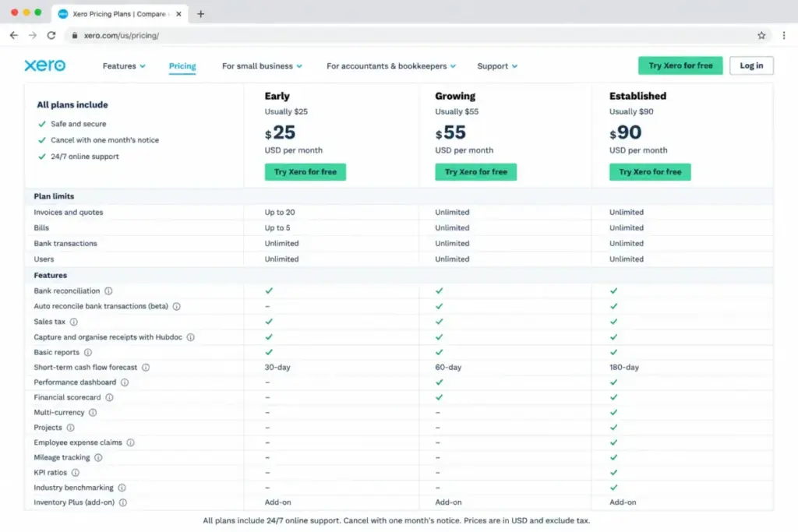This screenshot has height=532, width=798.
Task: Click the browser forward arrow
Action: (x=33, y=35)
